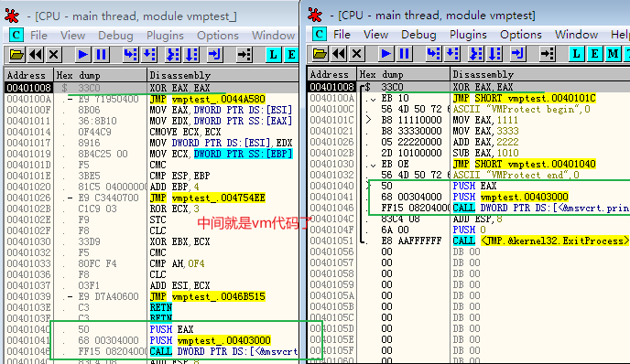Open Options menu in right window
This screenshot has width=630, height=364.
click(521, 35)
